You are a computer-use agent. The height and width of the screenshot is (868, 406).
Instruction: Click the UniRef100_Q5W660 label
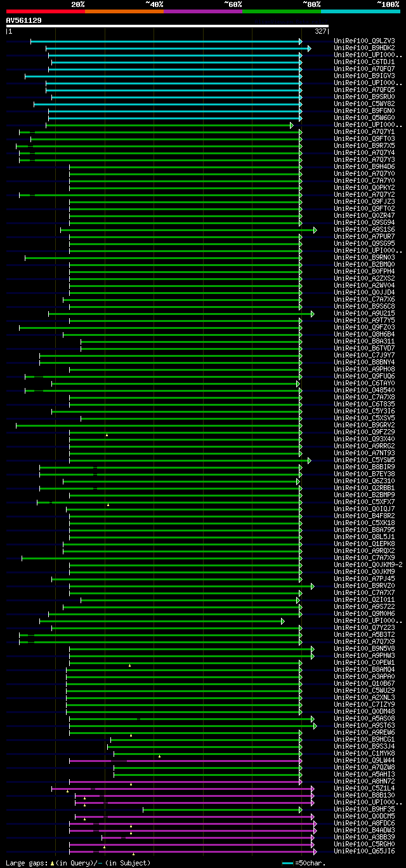364,118
